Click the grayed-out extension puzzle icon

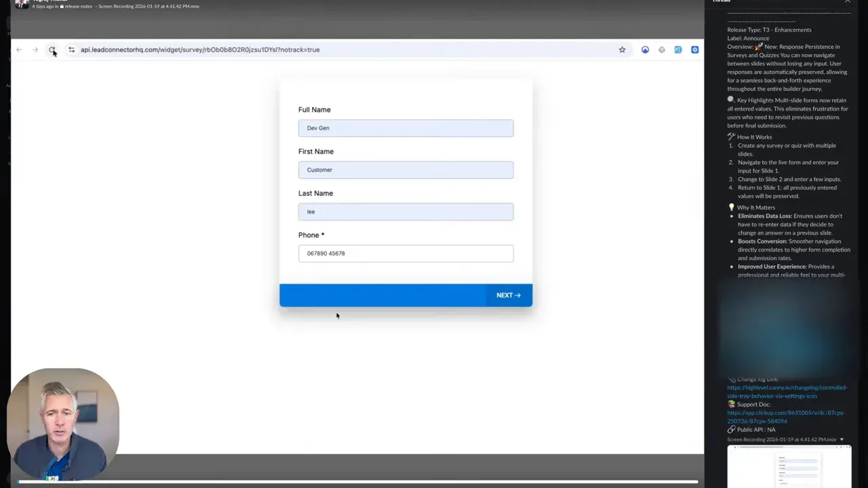[x=662, y=49]
